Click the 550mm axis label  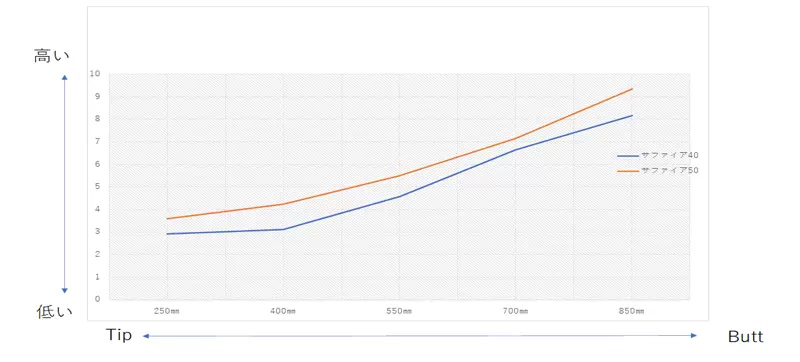coord(400,311)
